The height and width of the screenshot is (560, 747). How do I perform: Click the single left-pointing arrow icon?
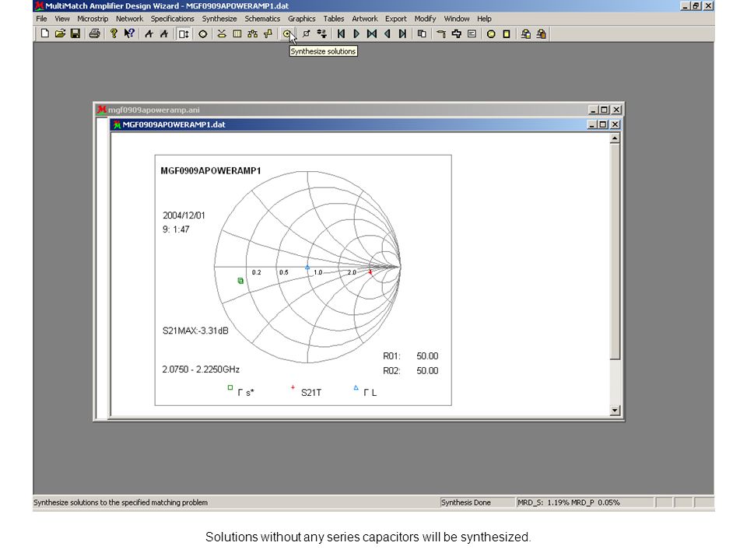[388, 33]
